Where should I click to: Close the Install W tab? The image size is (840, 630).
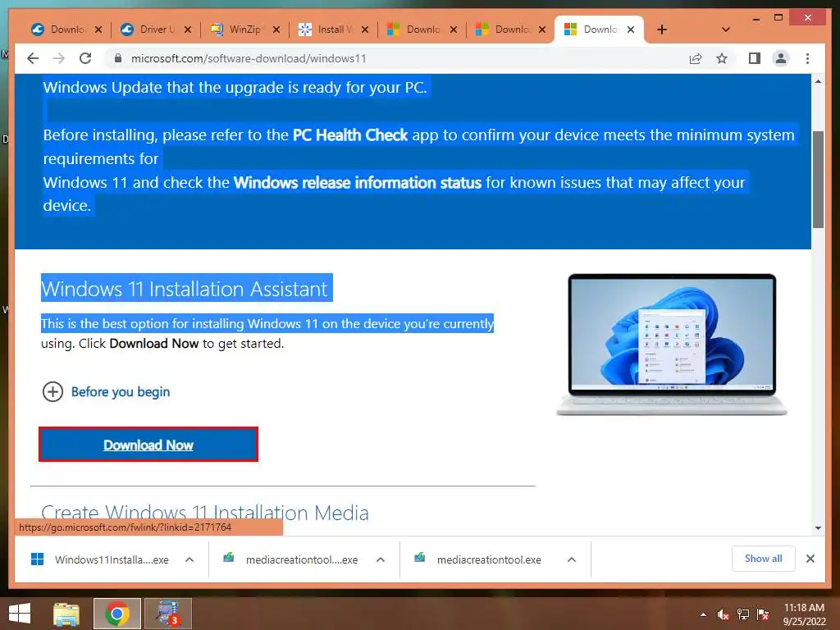(x=365, y=30)
